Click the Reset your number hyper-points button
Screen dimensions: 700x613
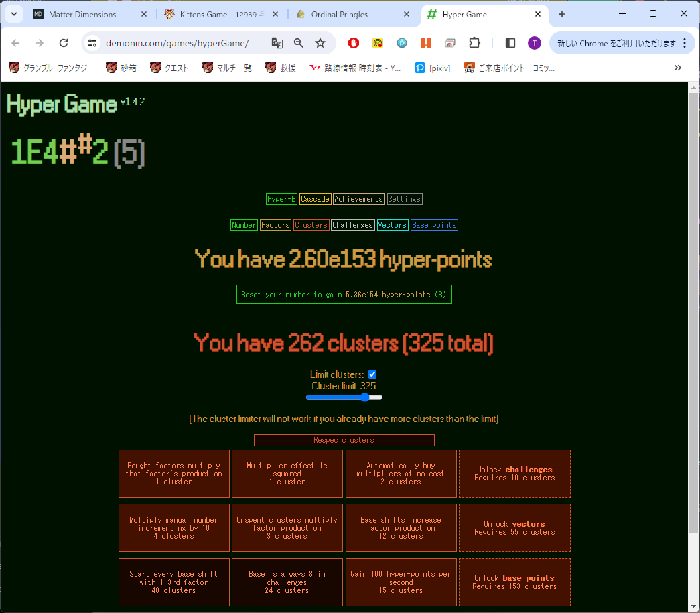pos(344,294)
